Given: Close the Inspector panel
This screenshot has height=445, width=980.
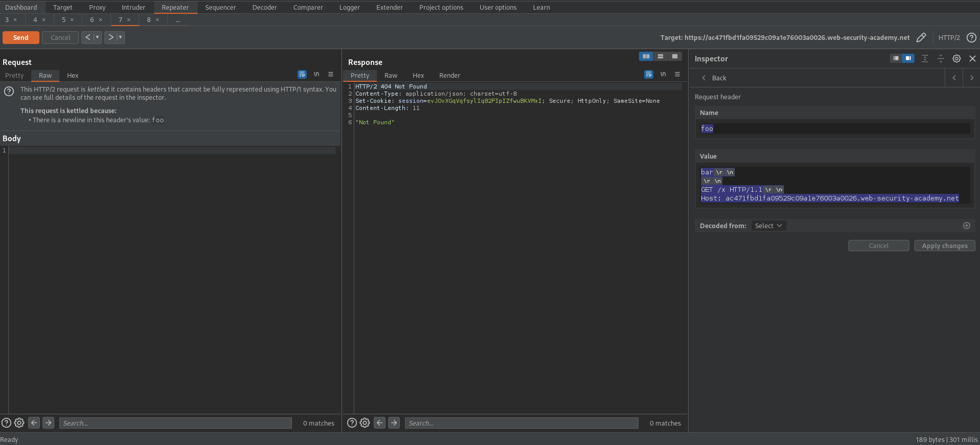Looking at the screenshot, I should [x=972, y=58].
